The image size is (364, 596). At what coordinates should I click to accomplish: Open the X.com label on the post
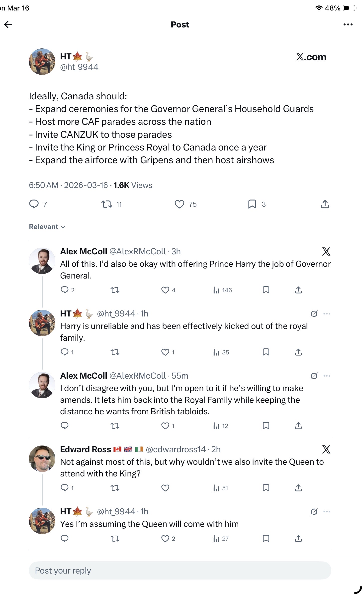(x=311, y=57)
